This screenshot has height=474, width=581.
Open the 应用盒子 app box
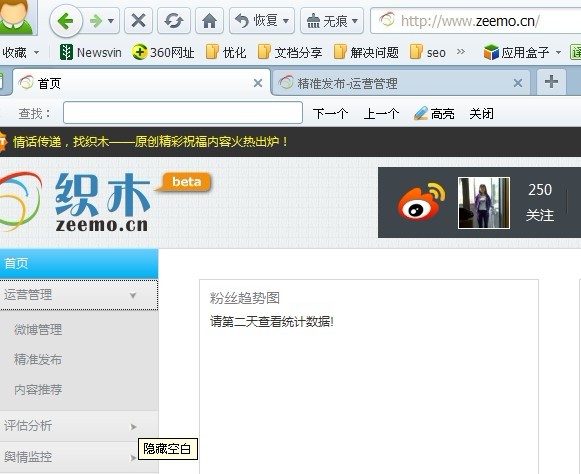coord(517,52)
